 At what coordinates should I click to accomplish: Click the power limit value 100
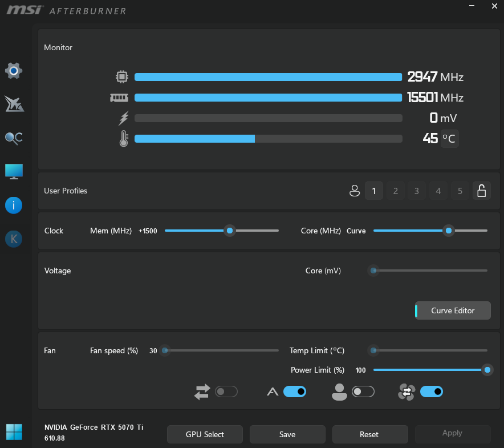[361, 370]
